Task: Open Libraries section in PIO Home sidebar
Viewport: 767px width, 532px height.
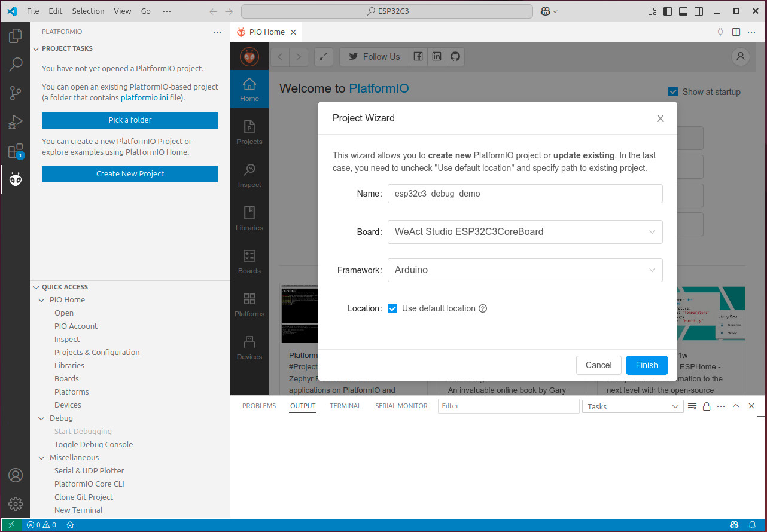Action: (x=249, y=219)
